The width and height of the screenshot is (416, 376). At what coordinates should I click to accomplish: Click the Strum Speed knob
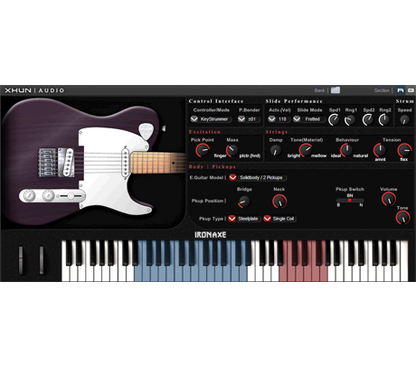[x=404, y=120]
